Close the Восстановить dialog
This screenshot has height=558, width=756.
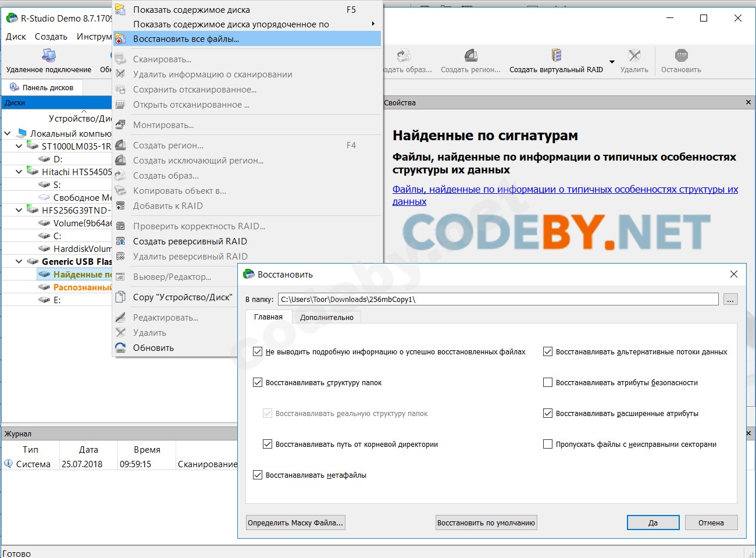click(x=734, y=274)
